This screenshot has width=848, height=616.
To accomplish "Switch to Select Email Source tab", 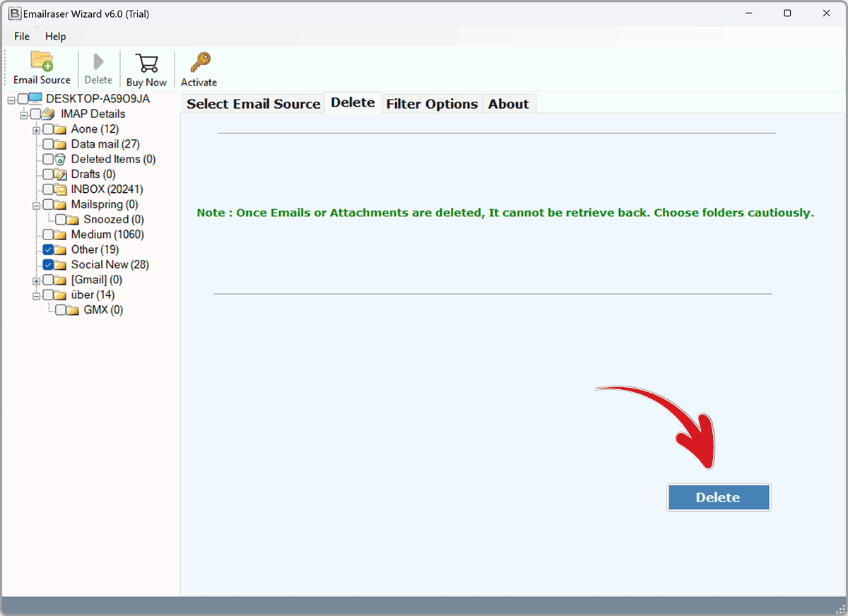I will click(x=254, y=104).
